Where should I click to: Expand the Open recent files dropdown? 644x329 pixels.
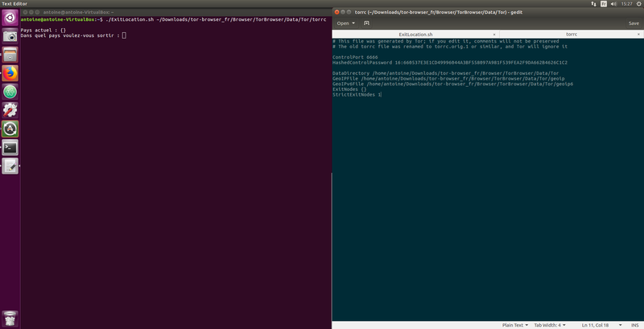tap(353, 23)
